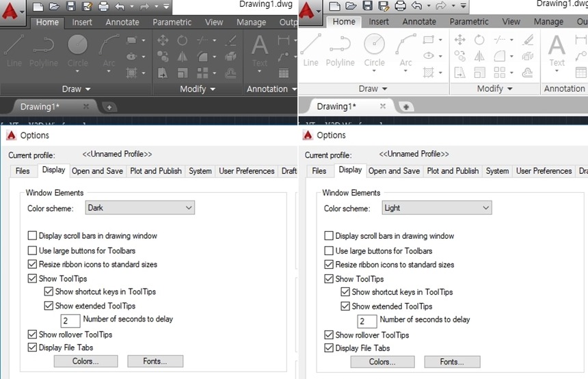
Task: Open the Parametric ribbon tab in the dark window
Action: coord(172,22)
